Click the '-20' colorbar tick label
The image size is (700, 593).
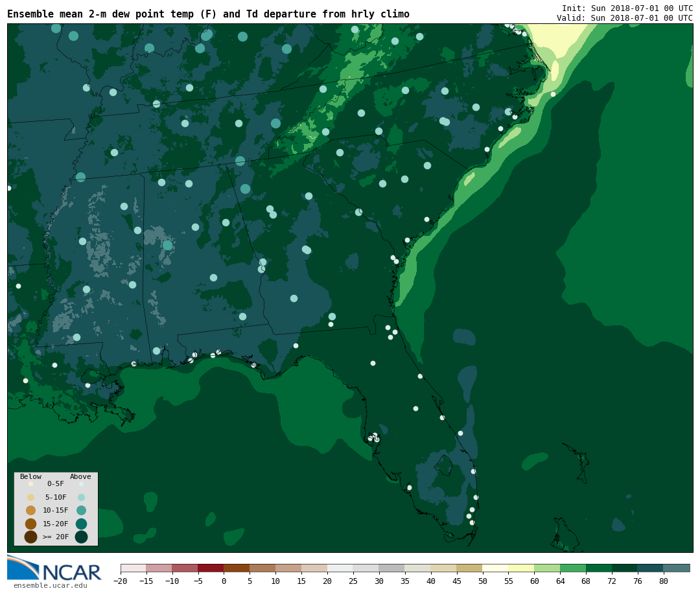click(120, 581)
